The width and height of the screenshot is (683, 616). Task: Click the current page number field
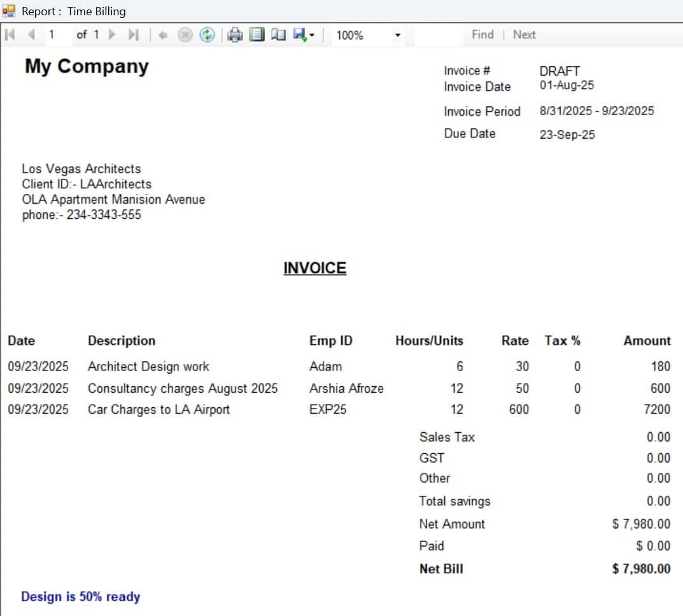pyautogui.click(x=57, y=35)
